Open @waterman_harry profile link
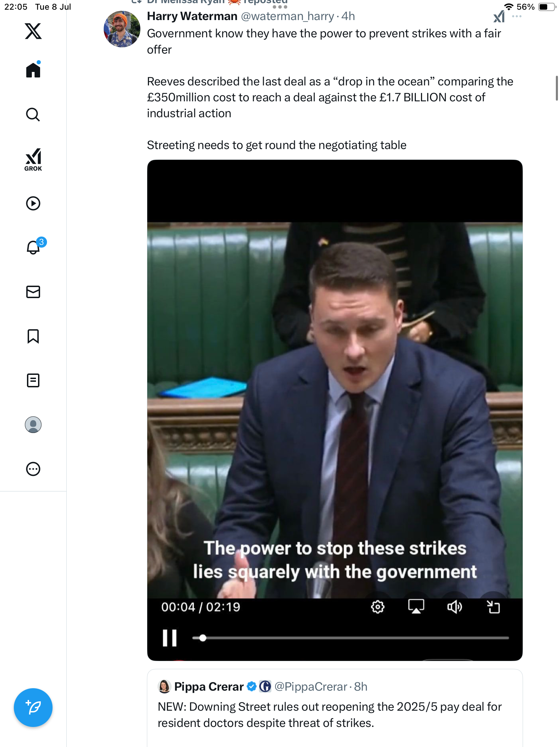Image resolution: width=560 pixels, height=747 pixels. [288, 16]
